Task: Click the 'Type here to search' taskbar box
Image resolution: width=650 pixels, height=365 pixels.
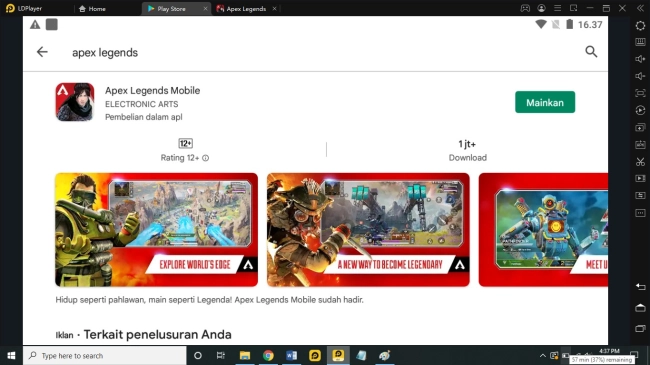Action: [104, 355]
